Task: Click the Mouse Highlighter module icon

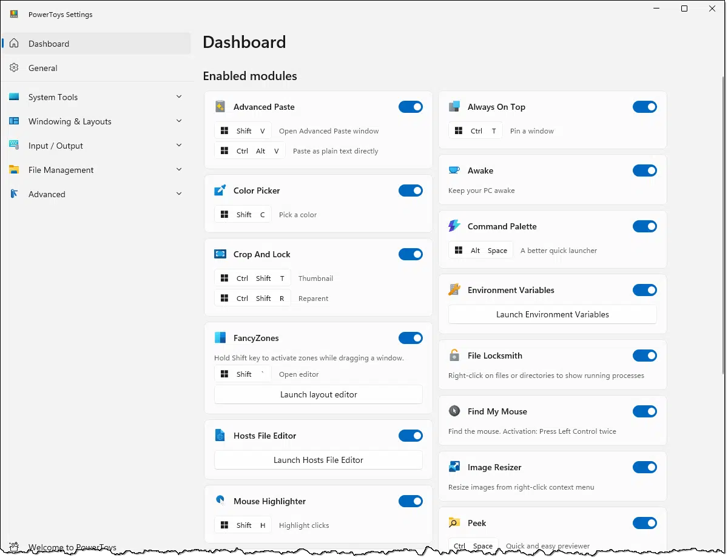Action: (220, 501)
